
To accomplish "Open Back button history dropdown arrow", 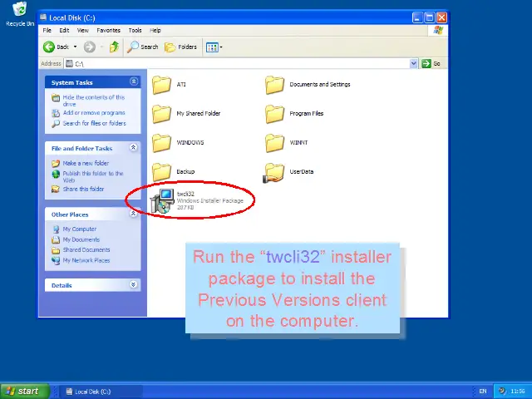I will (x=75, y=47).
